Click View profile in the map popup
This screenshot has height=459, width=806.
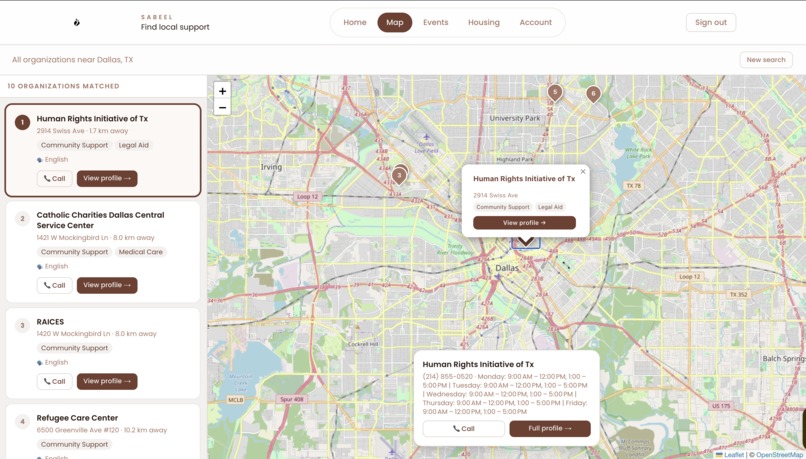pyautogui.click(x=524, y=223)
